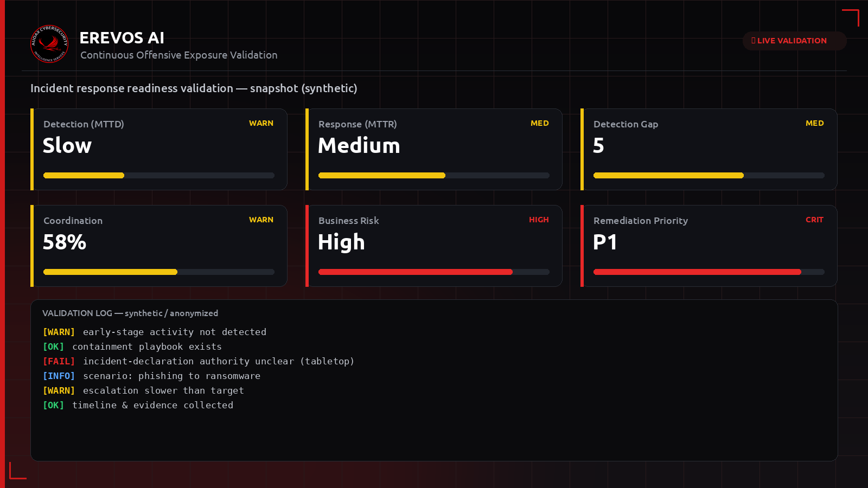The height and width of the screenshot is (488, 868).
Task: Click the Remediation Priority red progress bar
Action: tap(709, 272)
